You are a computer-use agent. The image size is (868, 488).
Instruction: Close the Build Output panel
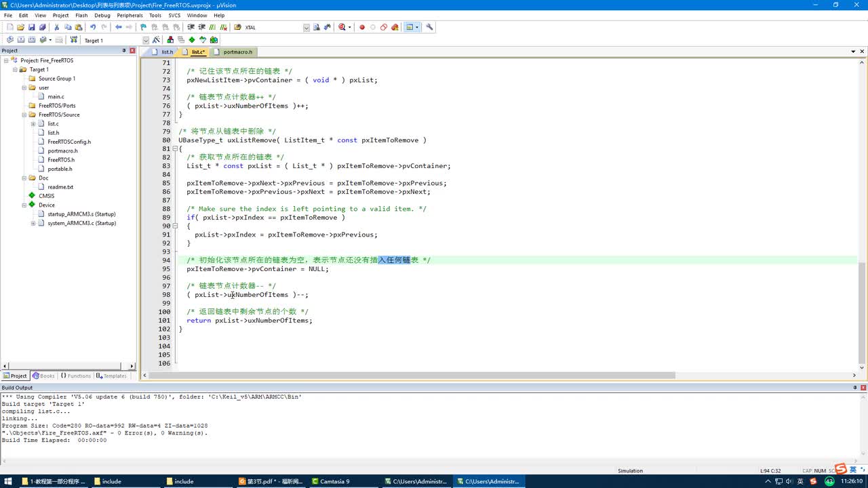tap(863, 387)
